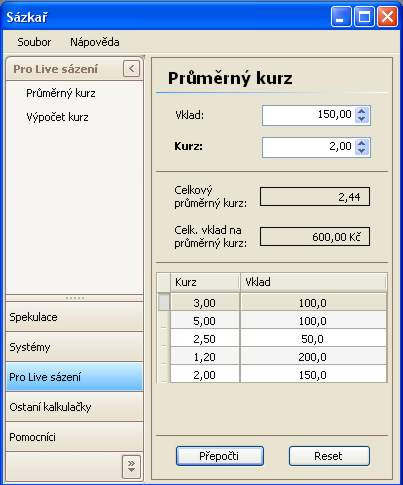Click the total stake result 600,00 Kč

(315, 237)
